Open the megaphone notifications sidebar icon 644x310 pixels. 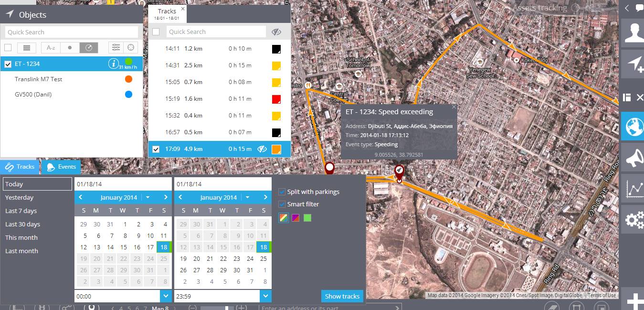coord(634,158)
